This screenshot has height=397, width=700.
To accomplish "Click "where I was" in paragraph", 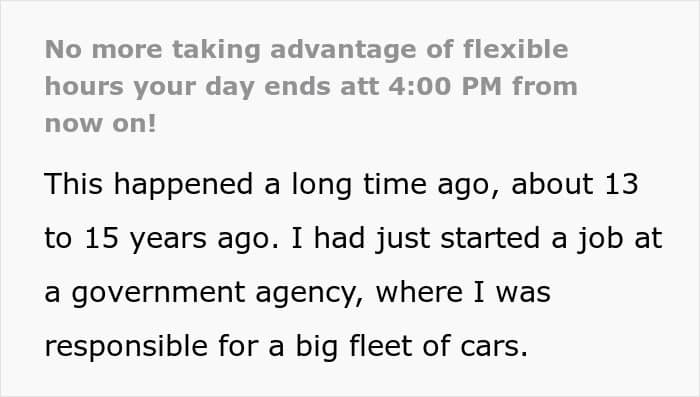I will [x=463, y=292].
